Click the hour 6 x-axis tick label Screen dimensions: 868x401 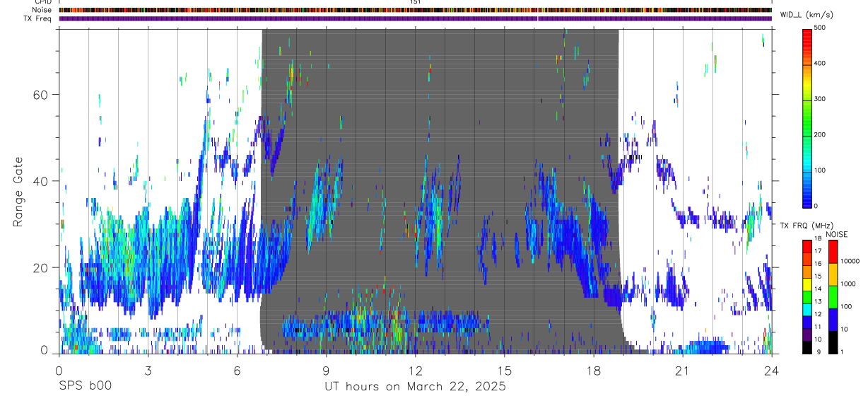(237, 370)
